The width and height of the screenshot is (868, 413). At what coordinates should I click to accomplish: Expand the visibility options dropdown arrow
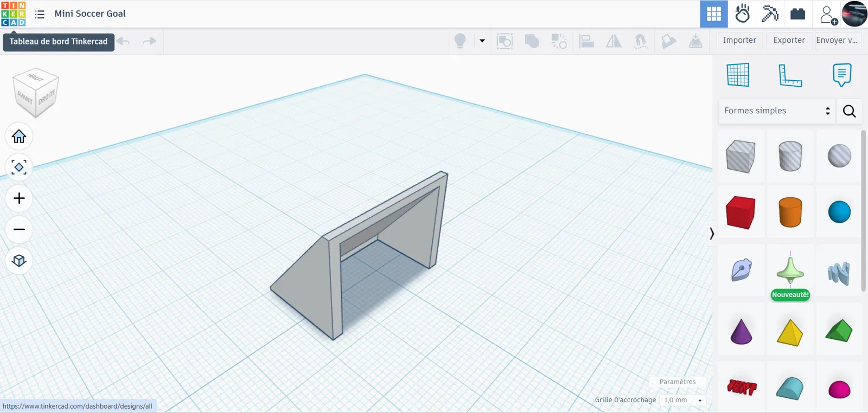(482, 41)
